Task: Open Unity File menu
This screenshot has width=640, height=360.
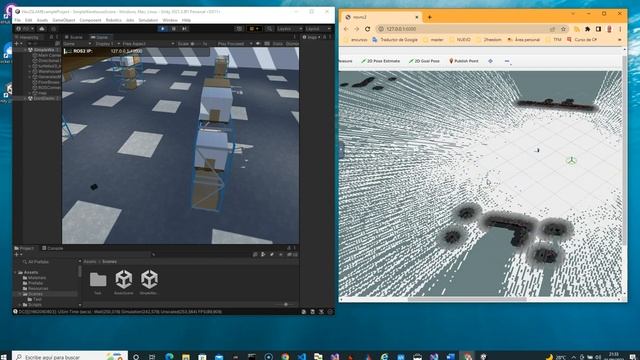Action: pos(18,20)
